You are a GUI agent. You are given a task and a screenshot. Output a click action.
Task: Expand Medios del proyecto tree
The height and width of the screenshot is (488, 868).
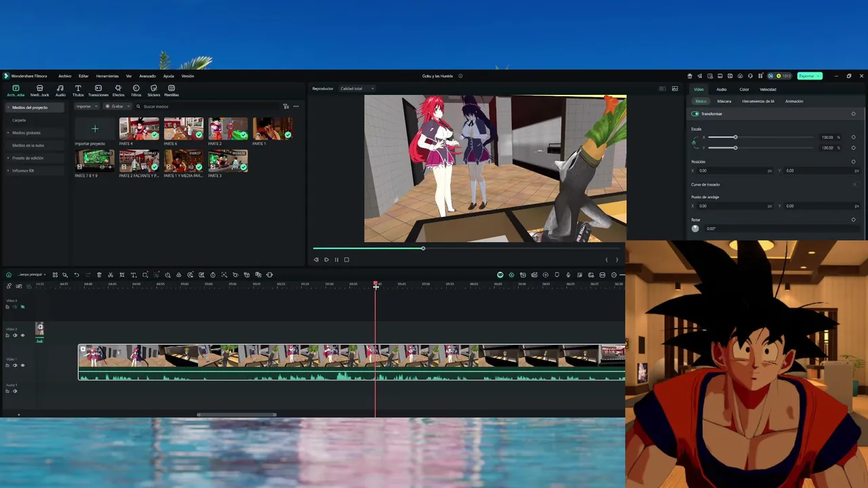[8, 108]
